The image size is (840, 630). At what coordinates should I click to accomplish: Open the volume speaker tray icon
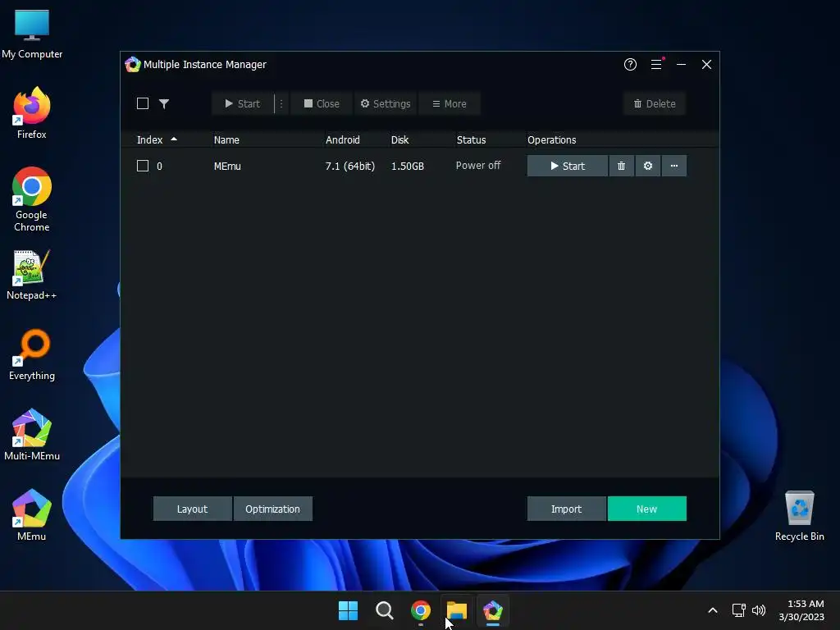click(x=759, y=610)
